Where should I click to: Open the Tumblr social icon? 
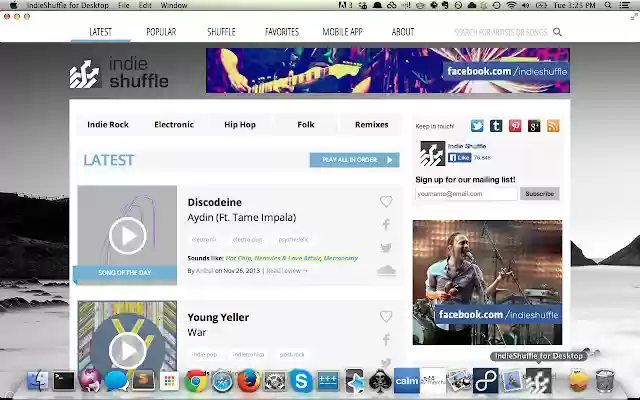(x=496, y=126)
